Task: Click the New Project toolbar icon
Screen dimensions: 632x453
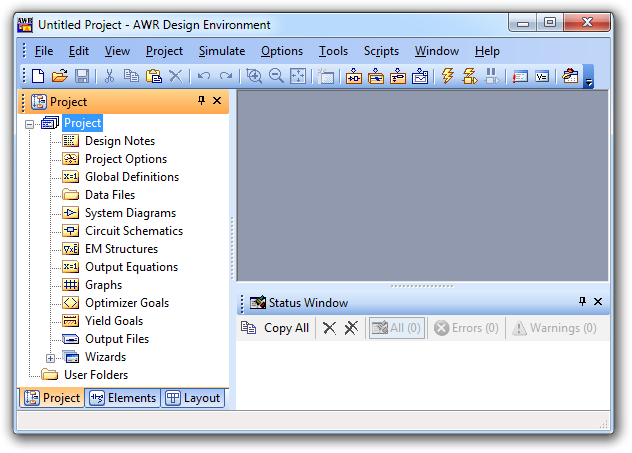Action: (38, 76)
